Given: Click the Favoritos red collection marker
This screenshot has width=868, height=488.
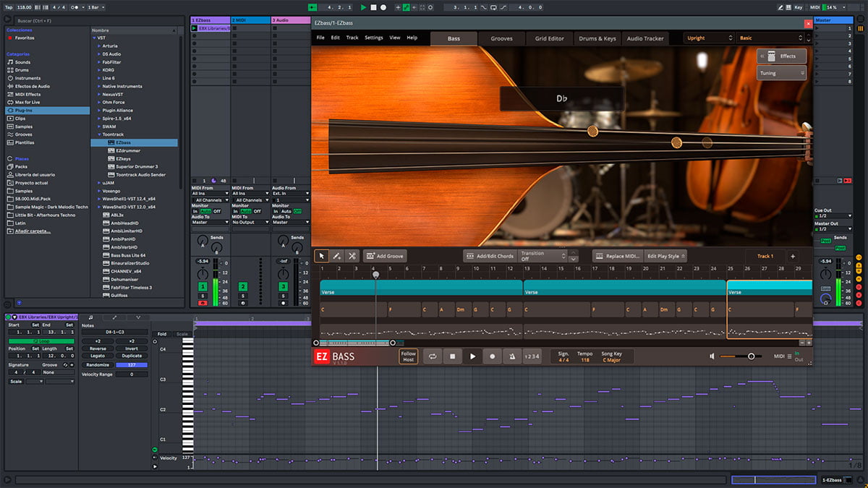Looking at the screenshot, I should pos(10,38).
